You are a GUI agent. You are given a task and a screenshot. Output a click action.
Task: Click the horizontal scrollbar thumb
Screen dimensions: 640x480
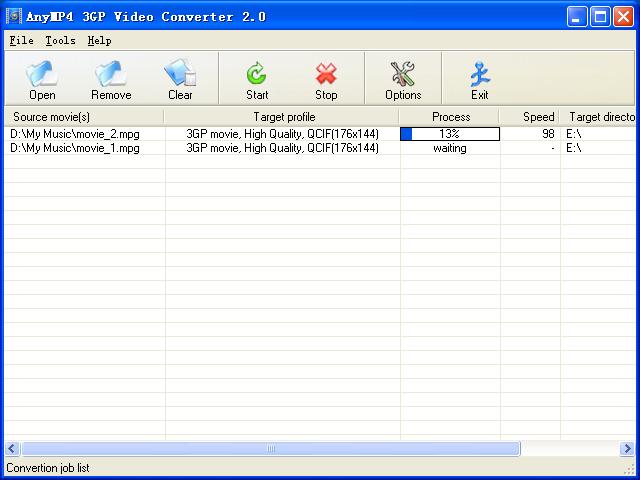pos(271,449)
